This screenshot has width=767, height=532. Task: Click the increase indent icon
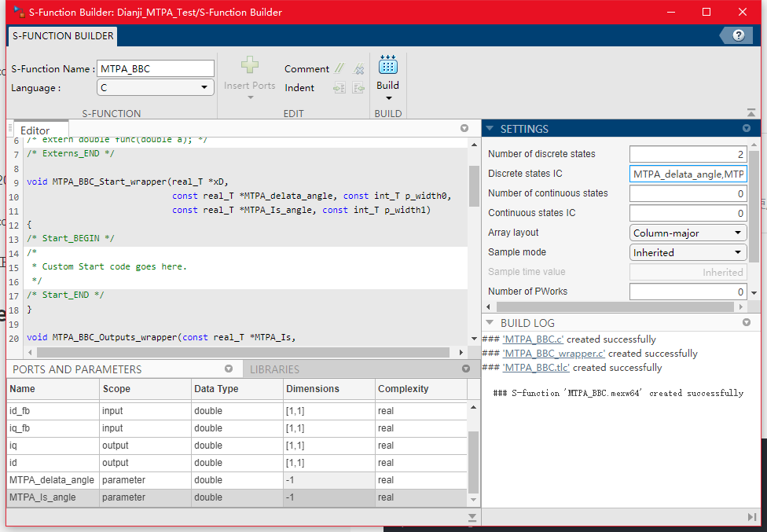click(339, 88)
